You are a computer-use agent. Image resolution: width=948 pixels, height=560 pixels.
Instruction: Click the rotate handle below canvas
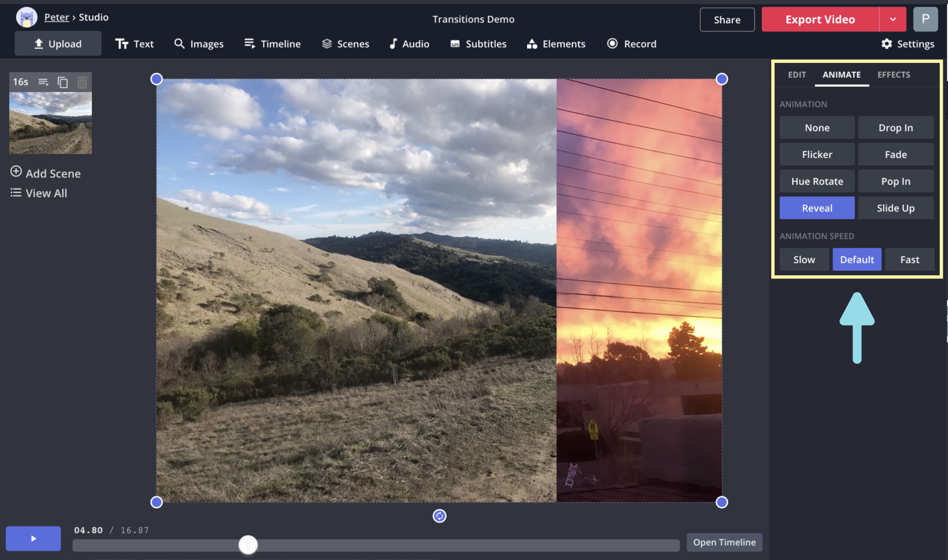pos(439,516)
